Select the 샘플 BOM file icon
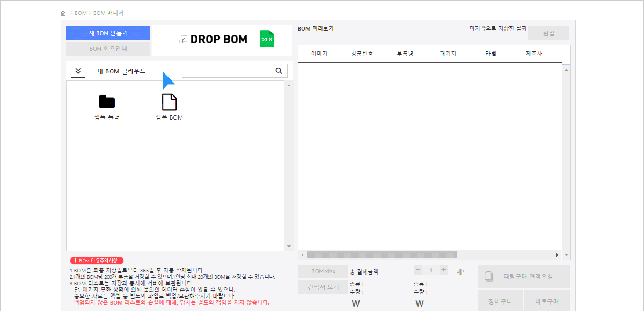This screenshot has width=644, height=311. click(169, 102)
